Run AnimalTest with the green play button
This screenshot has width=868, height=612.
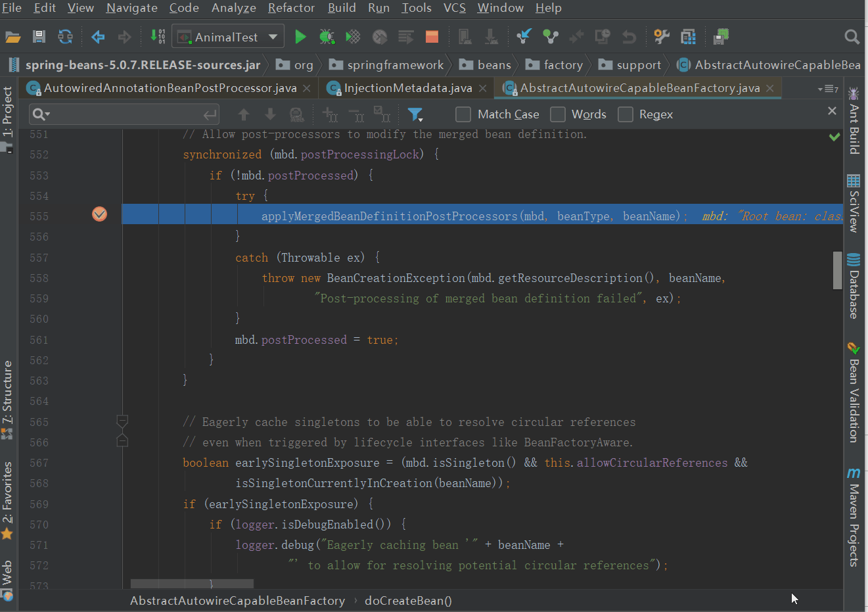click(x=300, y=37)
